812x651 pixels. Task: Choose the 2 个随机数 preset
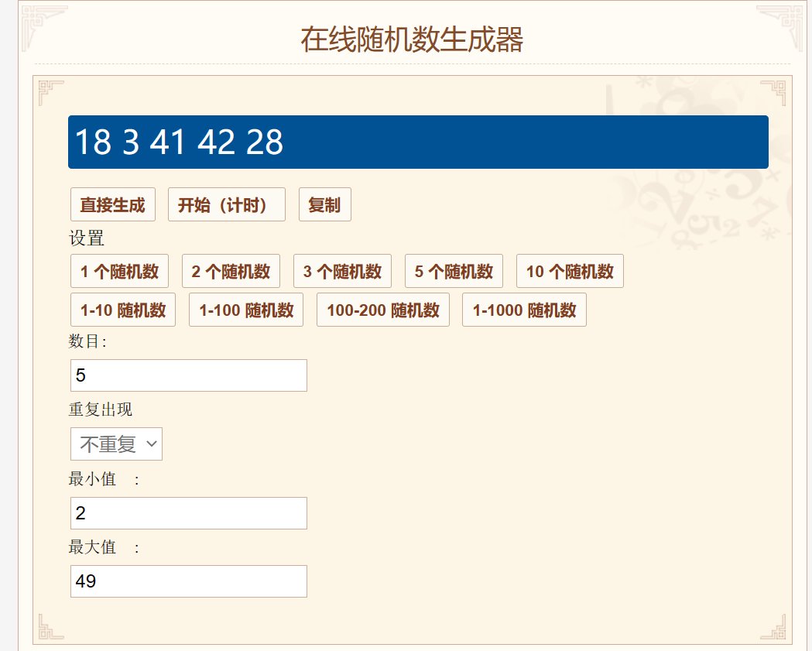pos(231,271)
